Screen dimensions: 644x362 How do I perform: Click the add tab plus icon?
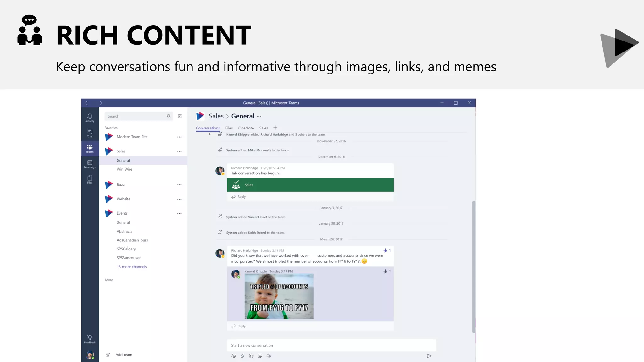click(275, 128)
